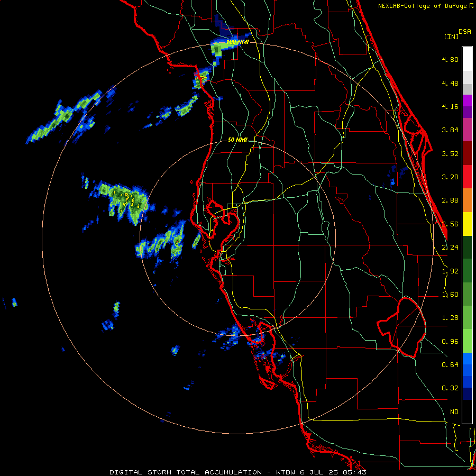Viewport: 476px width, 476px height.
Task: Click the [IN] units label
Action: click(451, 36)
